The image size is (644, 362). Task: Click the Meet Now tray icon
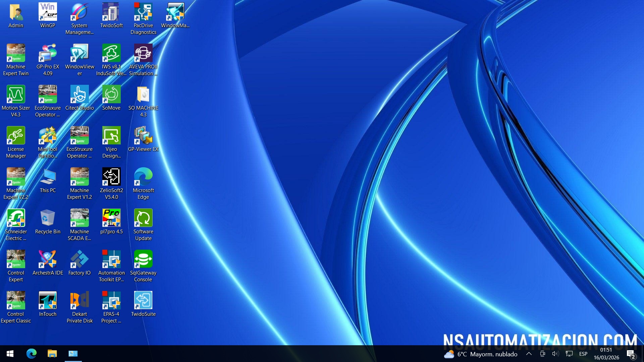pyautogui.click(x=542, y=354)
